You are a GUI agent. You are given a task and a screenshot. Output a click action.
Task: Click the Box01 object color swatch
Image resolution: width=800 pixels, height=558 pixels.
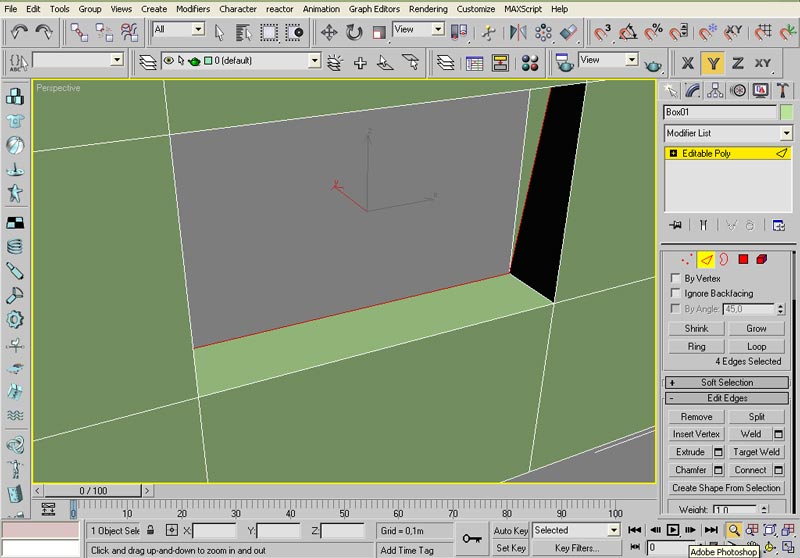pyautogui.click(x=786, y=112)
